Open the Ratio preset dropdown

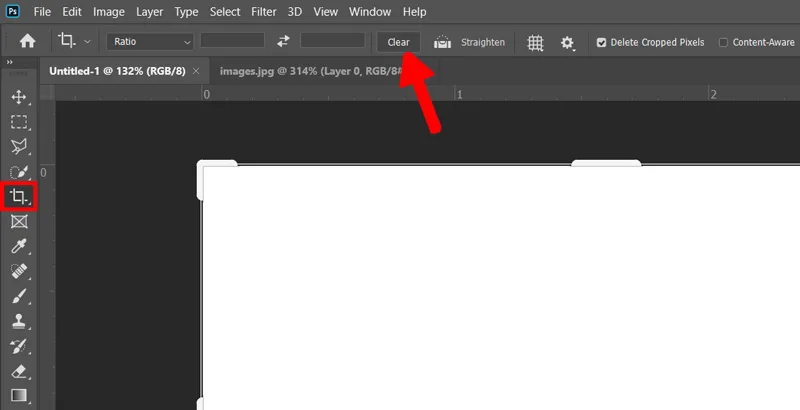point(150,42)
